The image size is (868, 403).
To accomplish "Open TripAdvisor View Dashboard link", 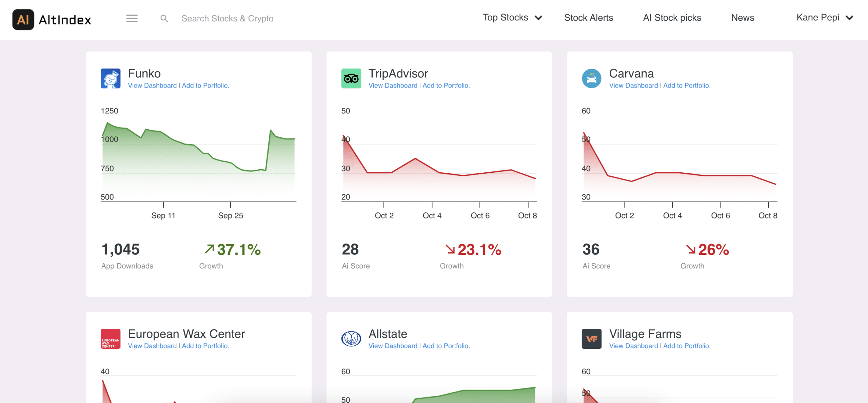I will [393, 85].
